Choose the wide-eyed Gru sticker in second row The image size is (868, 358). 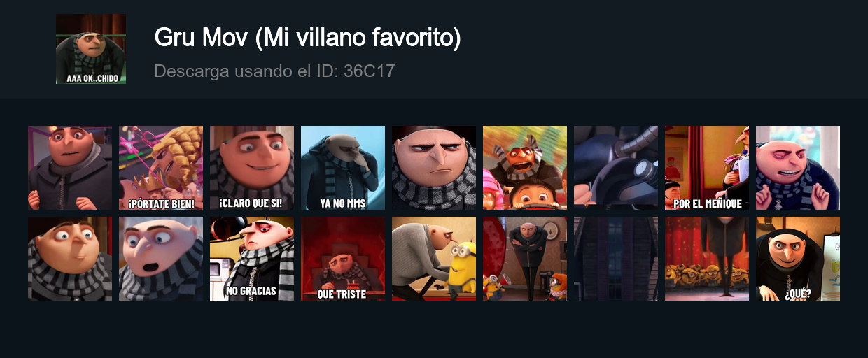pos(70,259)
